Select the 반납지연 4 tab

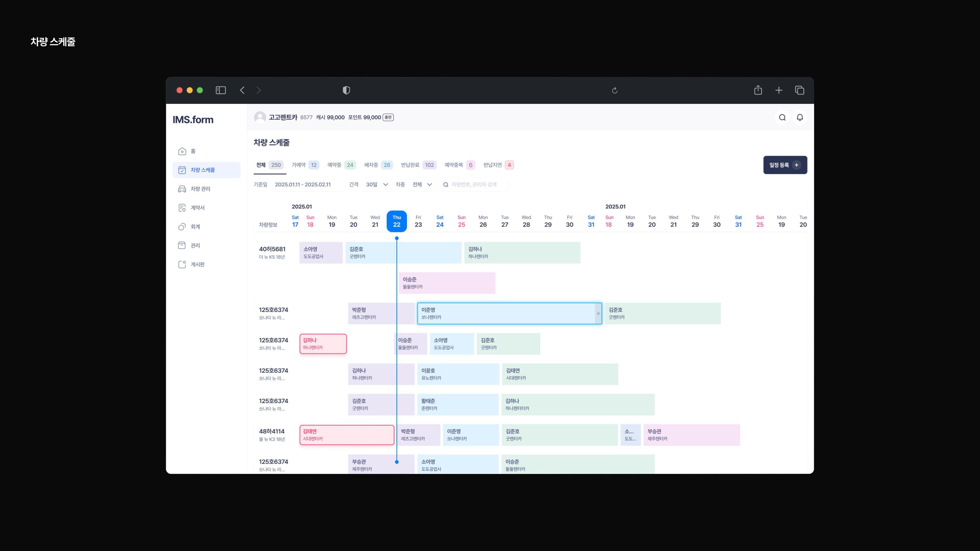(498, 165)
